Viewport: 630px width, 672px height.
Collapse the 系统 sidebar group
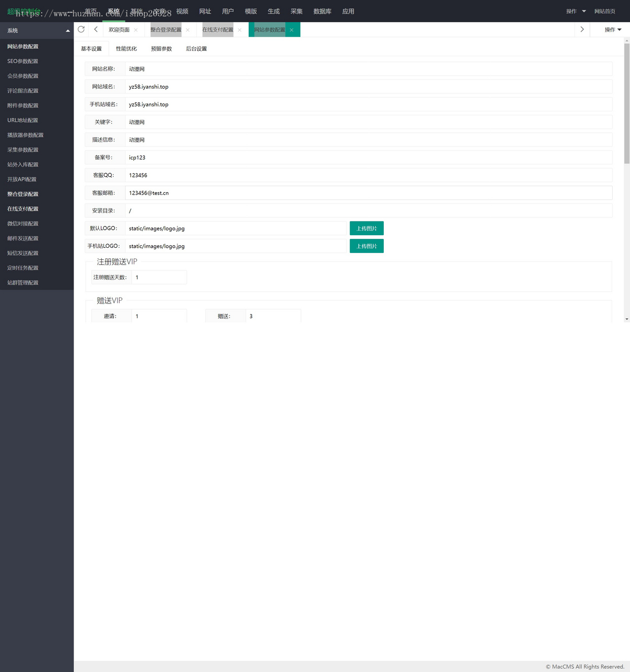pos(37,30)
